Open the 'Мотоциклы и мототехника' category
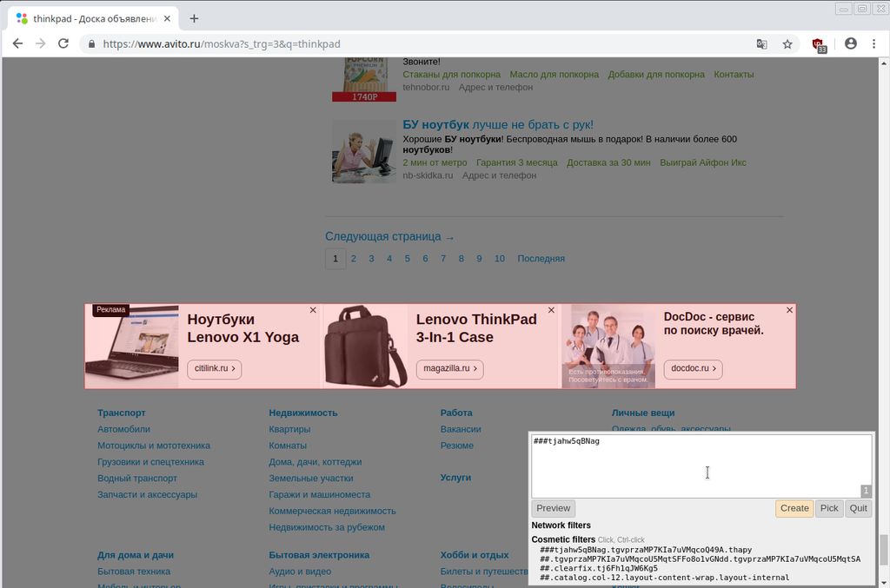The width and height of the screenshot is (890, 588). tap(154, 446)
